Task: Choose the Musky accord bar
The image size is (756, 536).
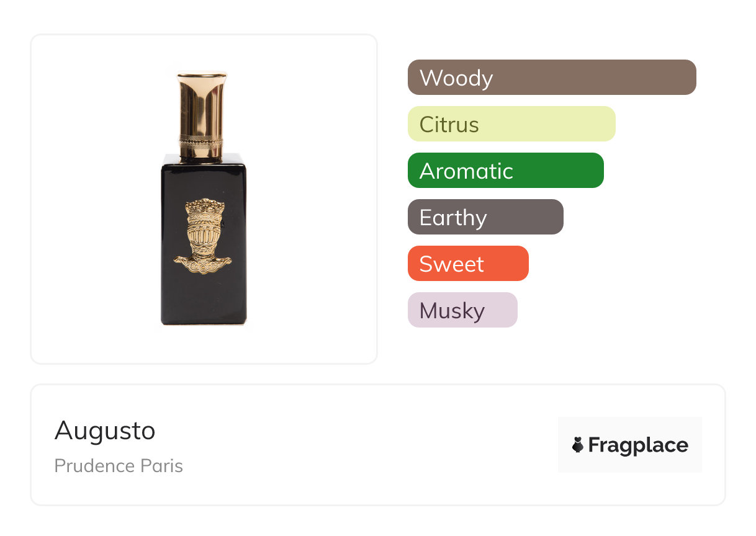Action: tap(462, 310)
